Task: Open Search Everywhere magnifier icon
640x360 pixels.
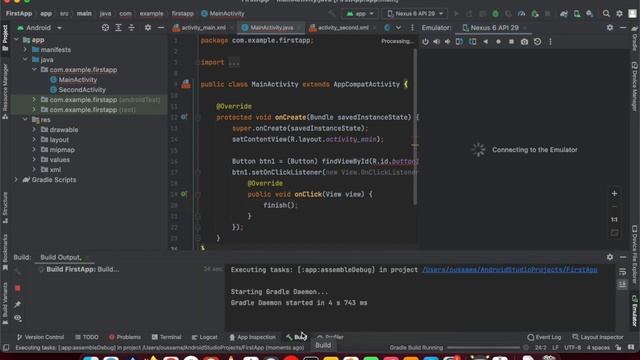Action: coord(606,13)
